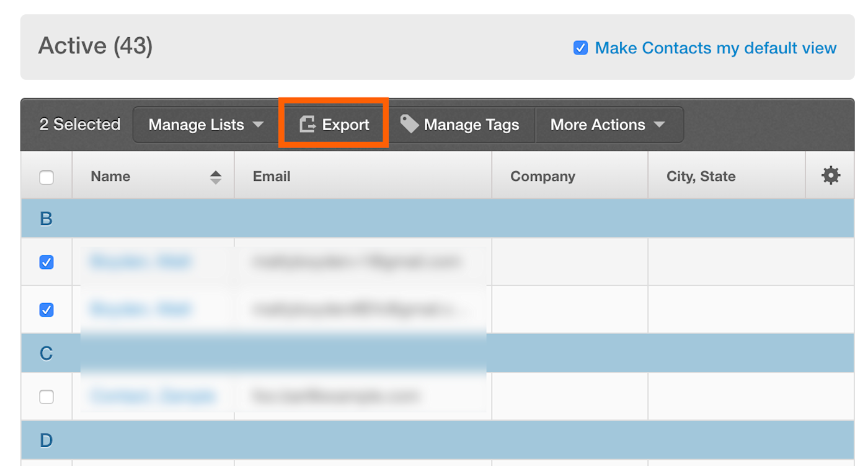Viewport: 868px width, 466px height.
Task: Sort contacts by the Name sort arrows
Action: [x=215, y=177]
